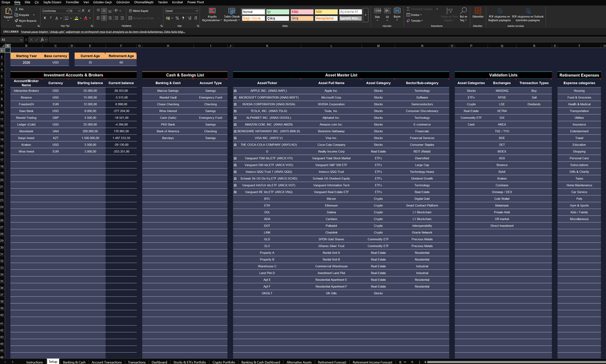Click the increase indent icon
Screen dimensions: 606x364
pyautogui.click(x=122, y=18)
